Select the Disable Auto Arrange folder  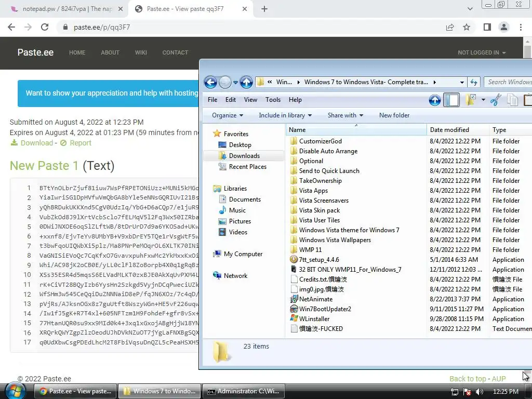[328, 151]
